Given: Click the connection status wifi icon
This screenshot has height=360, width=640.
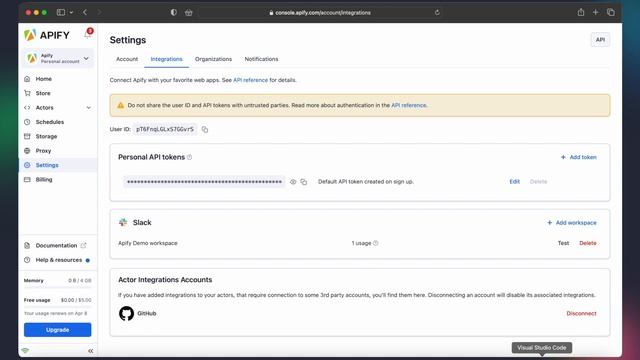Looking at the screenshot, I should click(x=25, y=351).
